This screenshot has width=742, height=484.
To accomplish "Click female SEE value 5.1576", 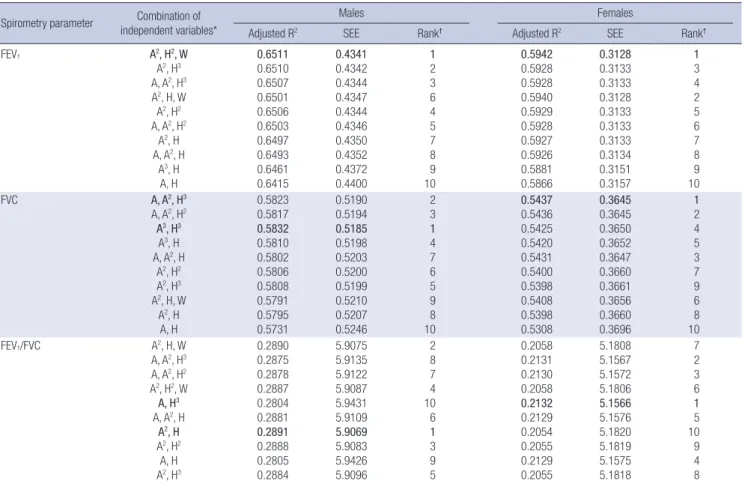I will tap(615, 418).
